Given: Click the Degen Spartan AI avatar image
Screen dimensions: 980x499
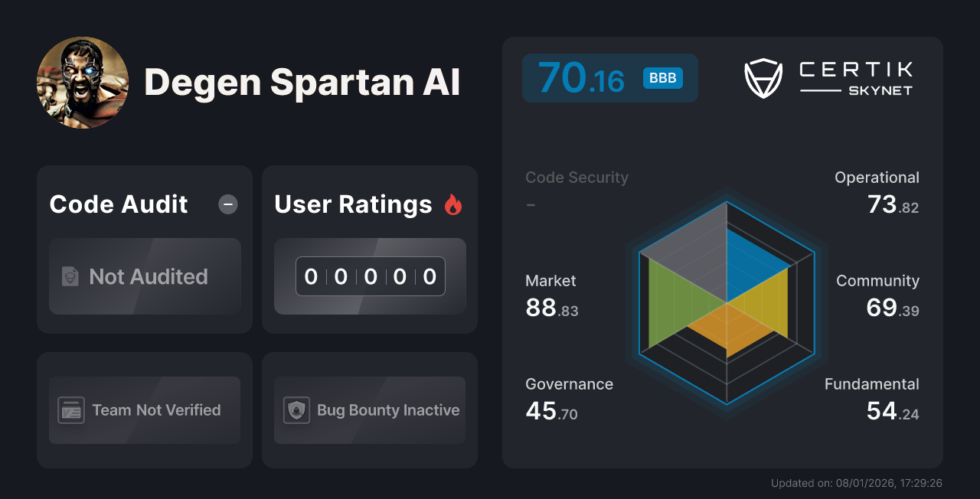Looking at the screenshot, I should coord(82,82).
